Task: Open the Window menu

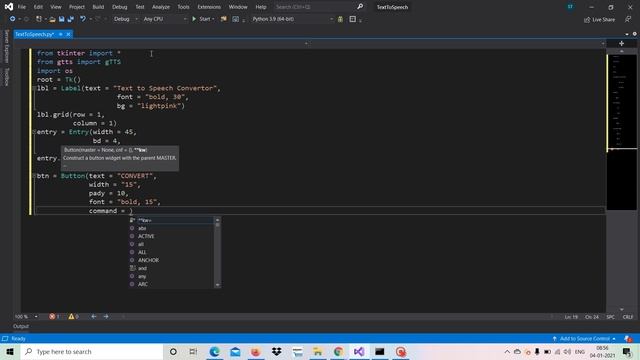Action: (x=238, y=7)
